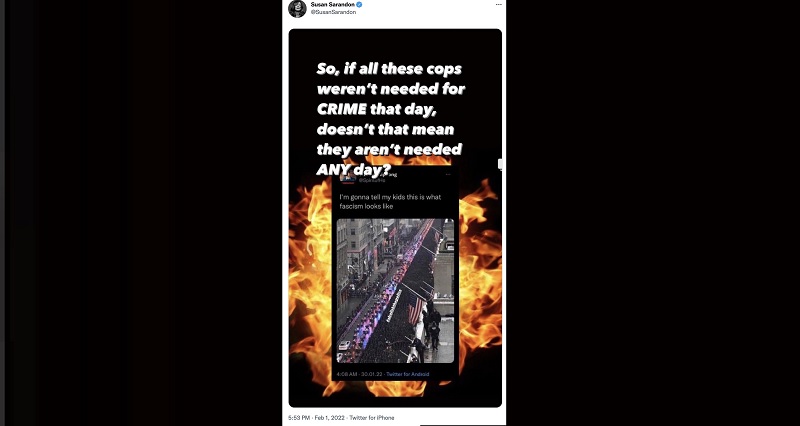Click the small white handle on image edge

click(500, 164)
